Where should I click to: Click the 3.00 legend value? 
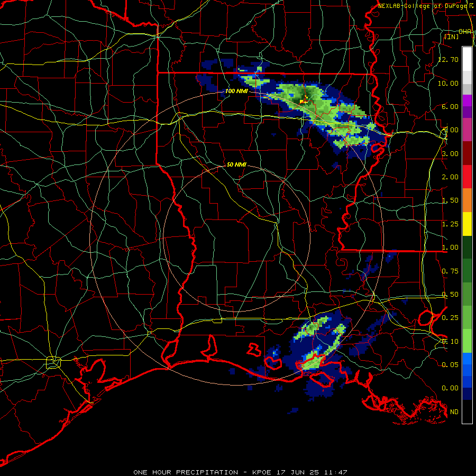(450, 153)
